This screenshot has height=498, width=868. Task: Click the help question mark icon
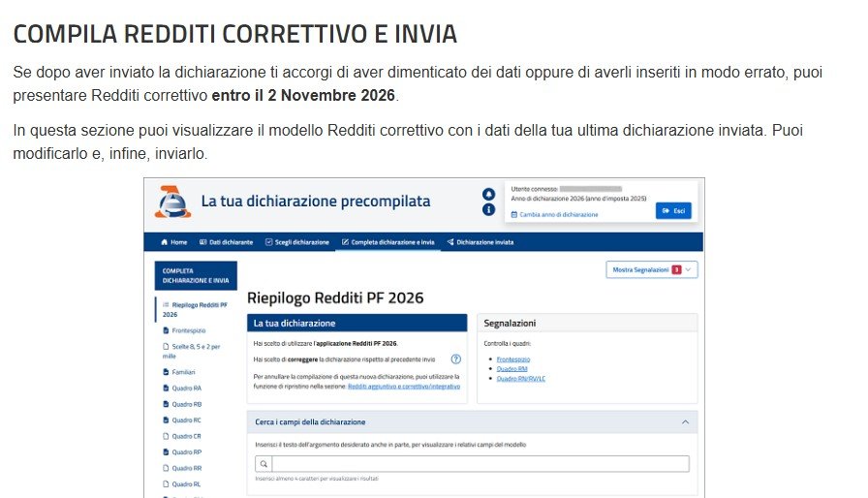click(x=455, y=359)
